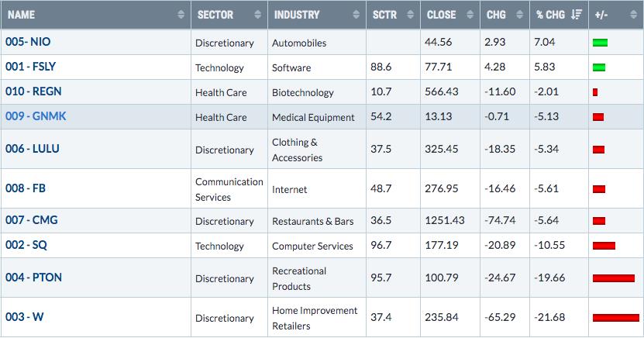Select 004 - PTON ticker link
Viewport: 644px width, 338px height.
33,278
